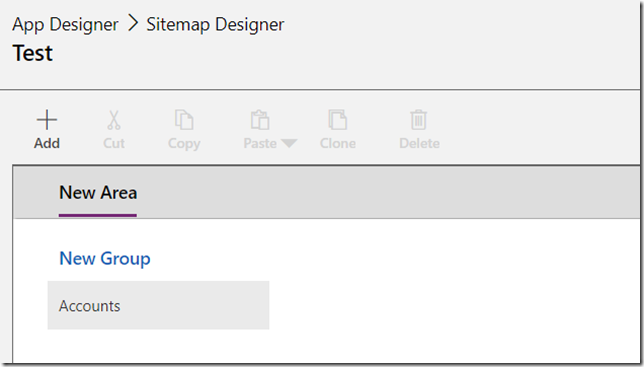Click the Copy pages icon
644x367 pixels.
184,119
